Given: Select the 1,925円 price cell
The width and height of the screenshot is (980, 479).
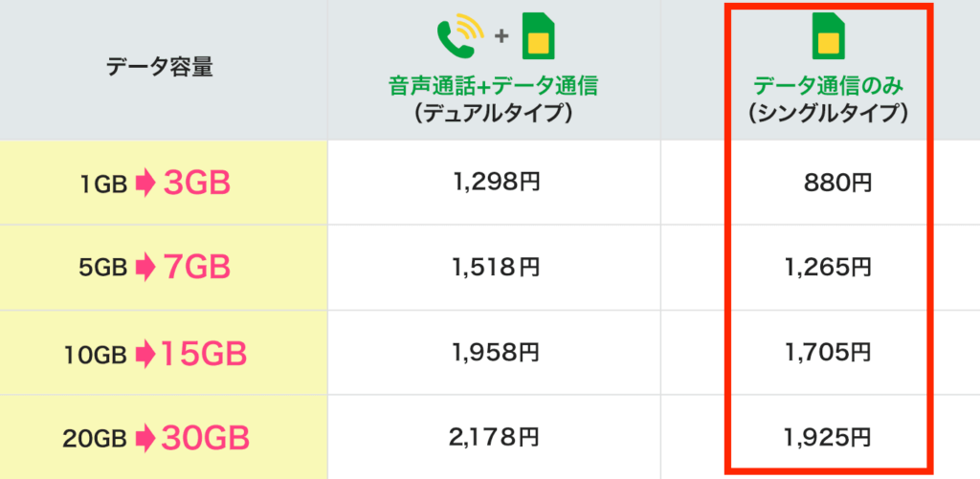Looking at the screenshot, I should [827, 439].
